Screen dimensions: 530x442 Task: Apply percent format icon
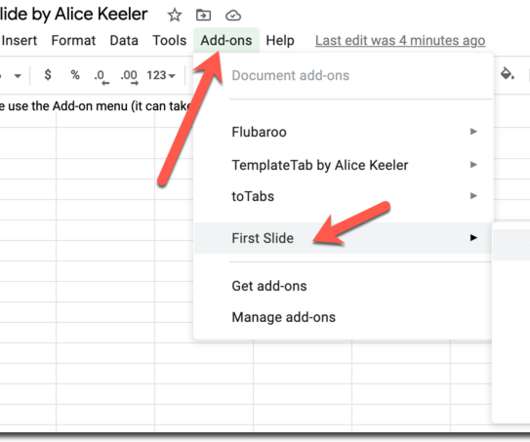click(75, 75)
